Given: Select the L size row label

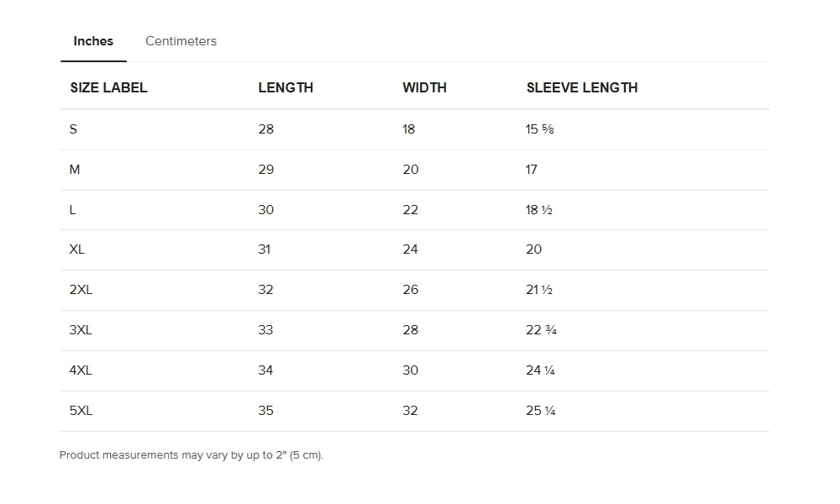Looking at the screenshot, I should pyautogui.click(x=72, y=210).
